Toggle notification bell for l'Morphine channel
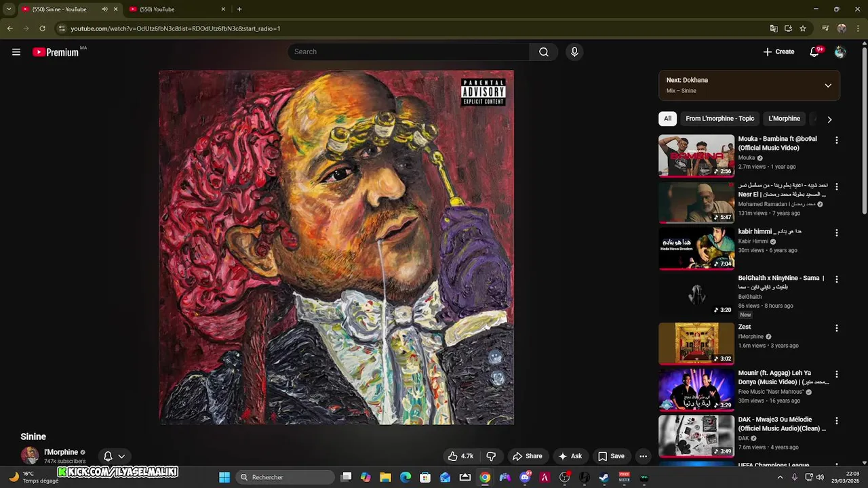 pyautogui.click(x=107, y=456)
